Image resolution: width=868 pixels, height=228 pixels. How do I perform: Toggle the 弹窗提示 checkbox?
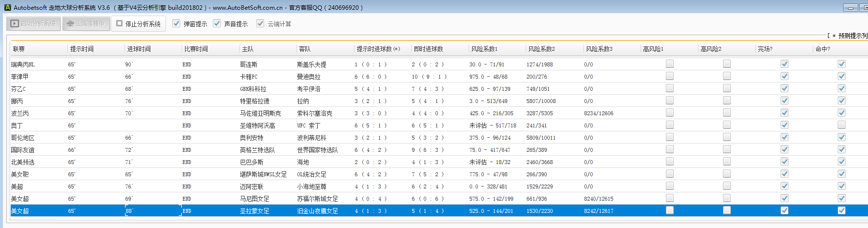coord(176,23)
